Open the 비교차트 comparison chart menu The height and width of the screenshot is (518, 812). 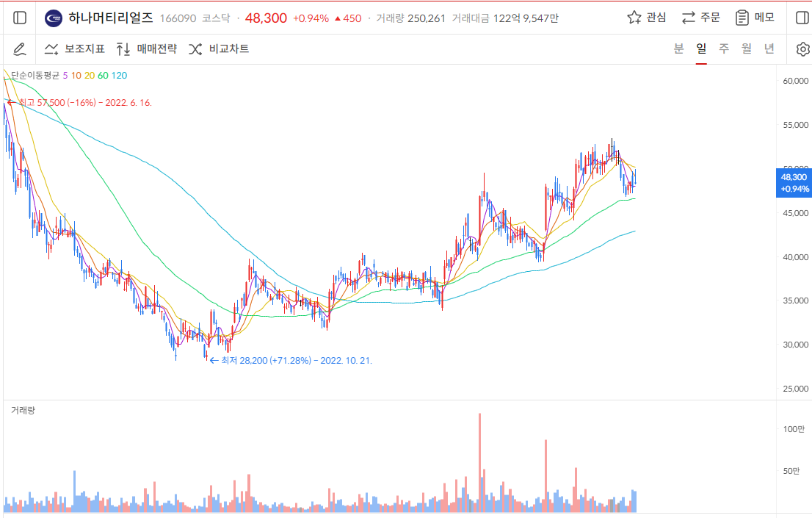[219, 49]
